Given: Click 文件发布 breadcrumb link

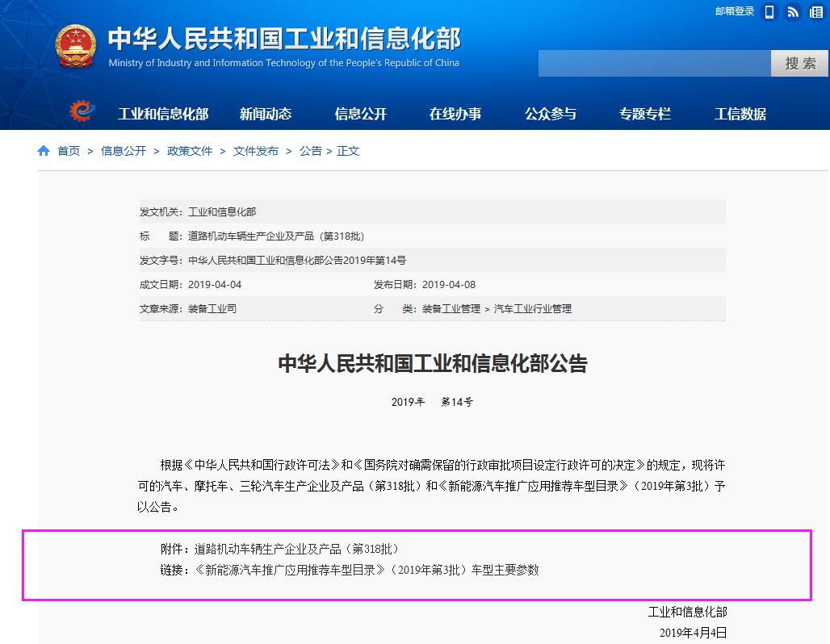Looking at the screenshot, I should coord(256,151).
